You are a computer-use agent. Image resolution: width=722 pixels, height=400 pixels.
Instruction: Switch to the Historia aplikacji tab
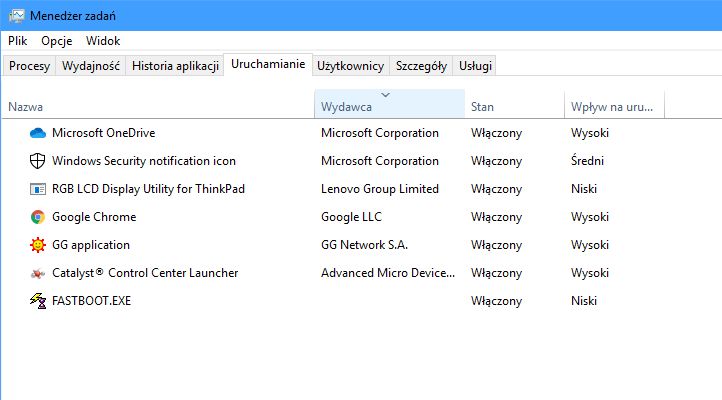(x=175, y=66)
